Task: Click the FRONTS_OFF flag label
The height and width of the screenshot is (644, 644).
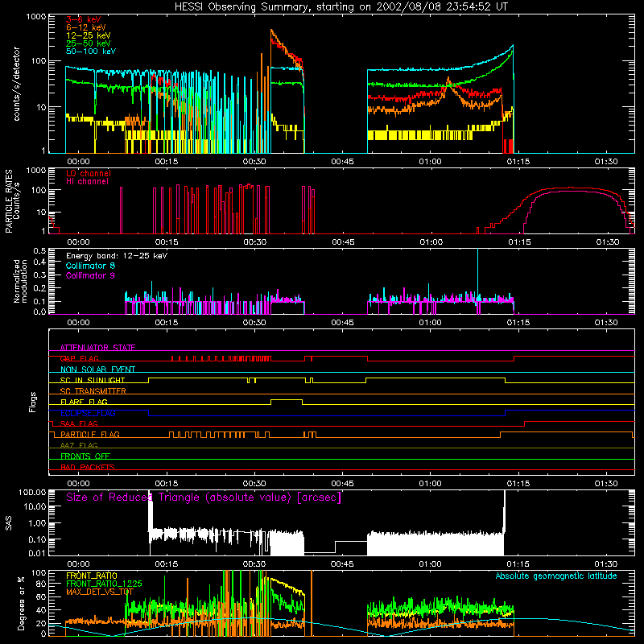Action: 85,456
